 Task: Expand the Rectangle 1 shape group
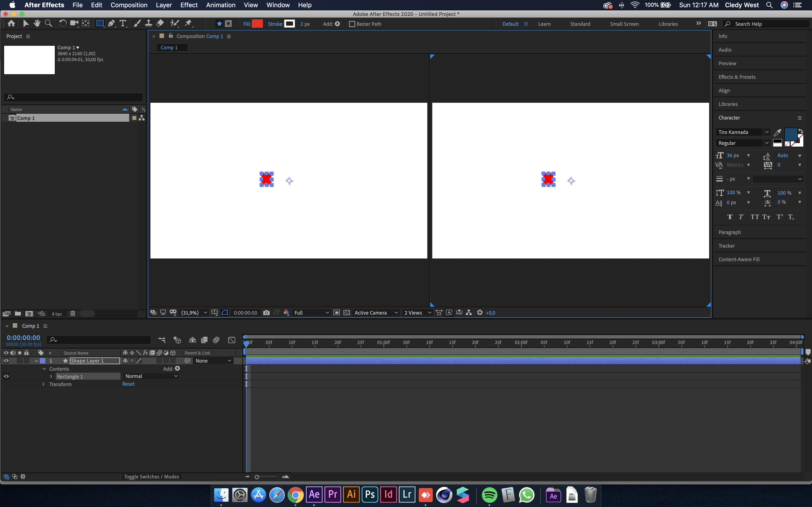(51, 376)
